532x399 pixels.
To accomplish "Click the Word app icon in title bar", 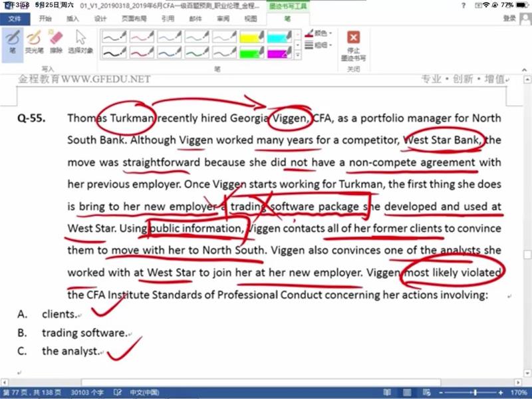I will [7, 5].
